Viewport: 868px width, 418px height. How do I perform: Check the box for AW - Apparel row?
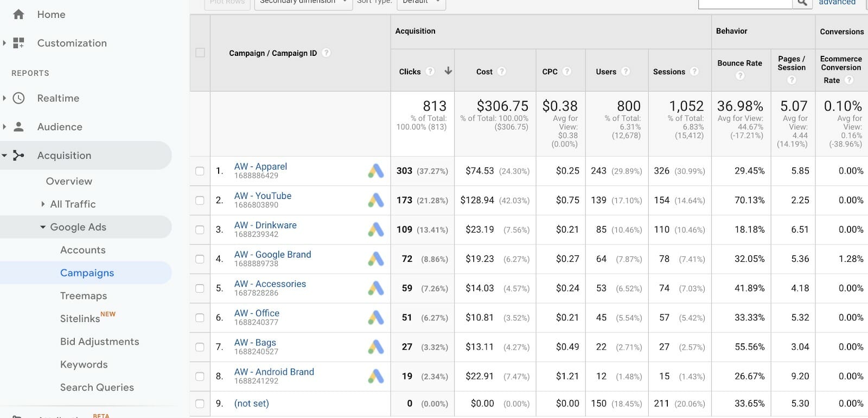point(200,171)
